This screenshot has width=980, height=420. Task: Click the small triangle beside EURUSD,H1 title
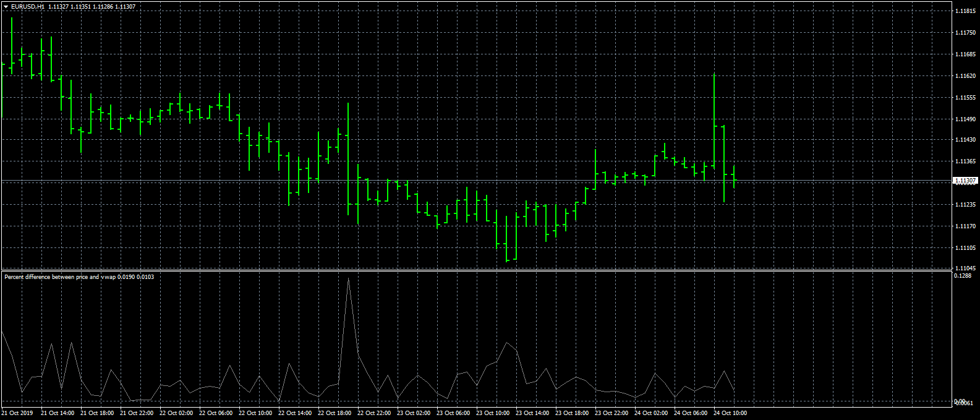point(6,7)
